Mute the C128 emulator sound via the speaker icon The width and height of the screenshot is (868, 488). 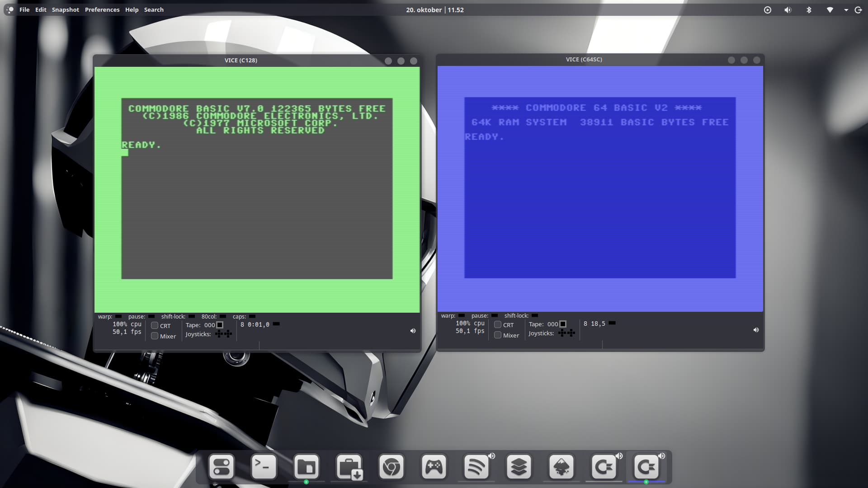pyautogui.click(x=413, y=331)
